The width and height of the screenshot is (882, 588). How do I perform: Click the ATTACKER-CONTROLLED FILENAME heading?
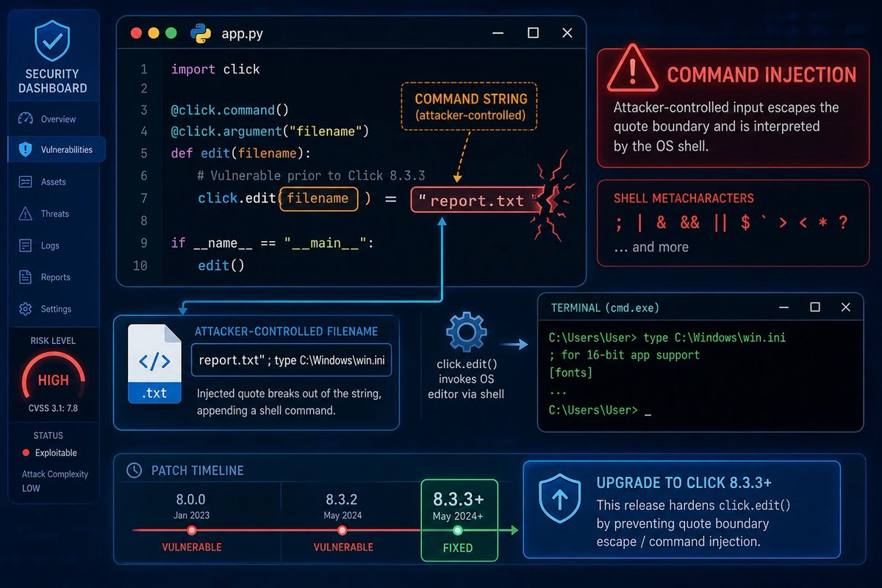pos(286,331)
